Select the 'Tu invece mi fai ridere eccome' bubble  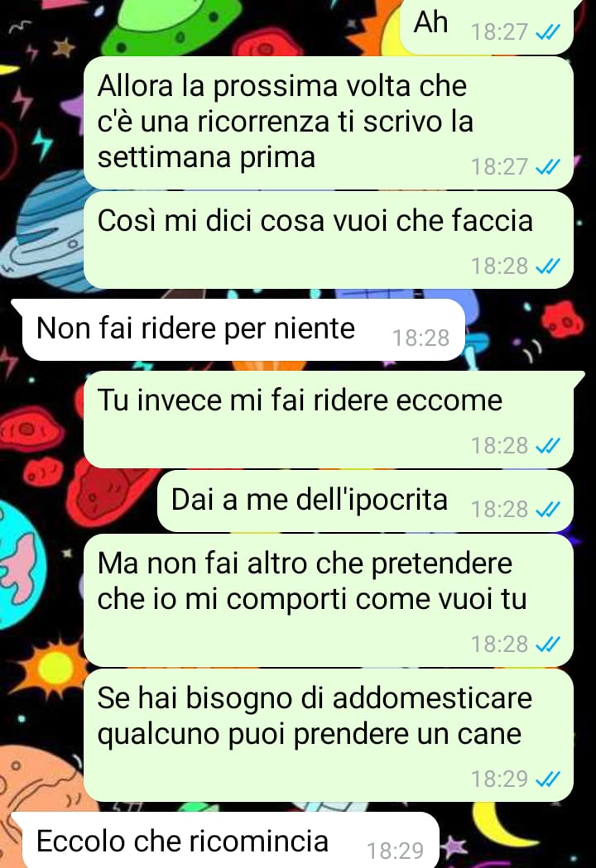coord(328,420)
